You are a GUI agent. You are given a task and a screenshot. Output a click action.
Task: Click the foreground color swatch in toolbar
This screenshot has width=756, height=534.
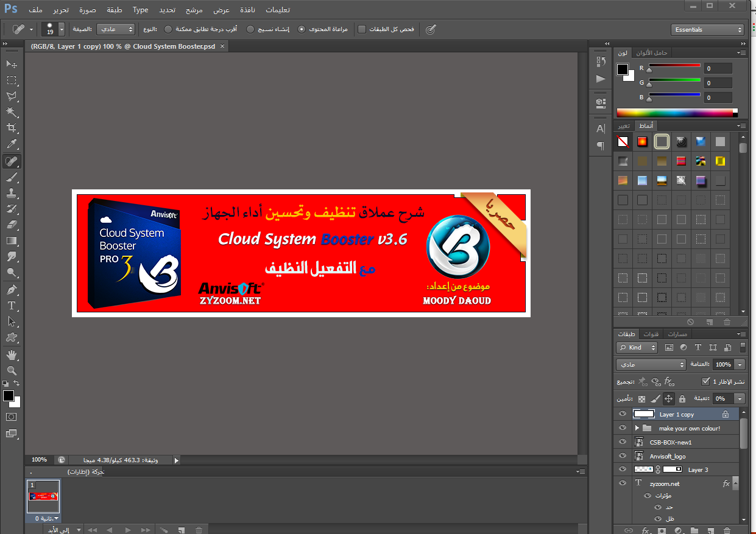tap(9, 396)
